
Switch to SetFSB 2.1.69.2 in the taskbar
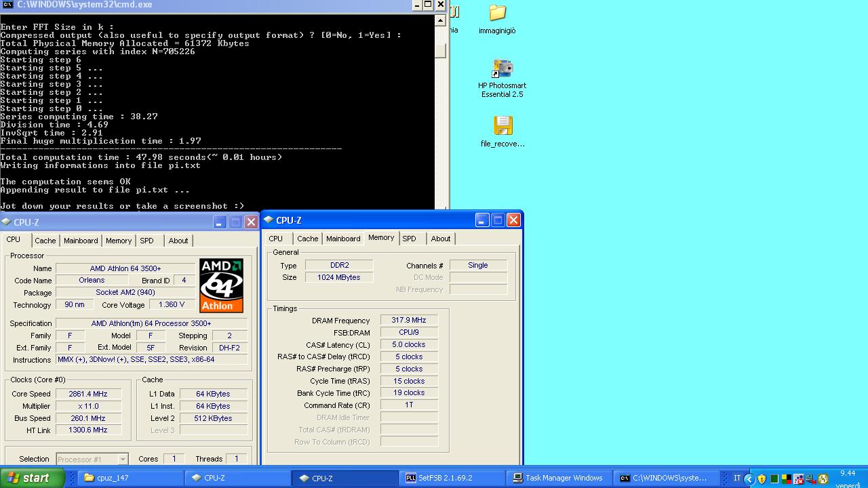[451, 478]
